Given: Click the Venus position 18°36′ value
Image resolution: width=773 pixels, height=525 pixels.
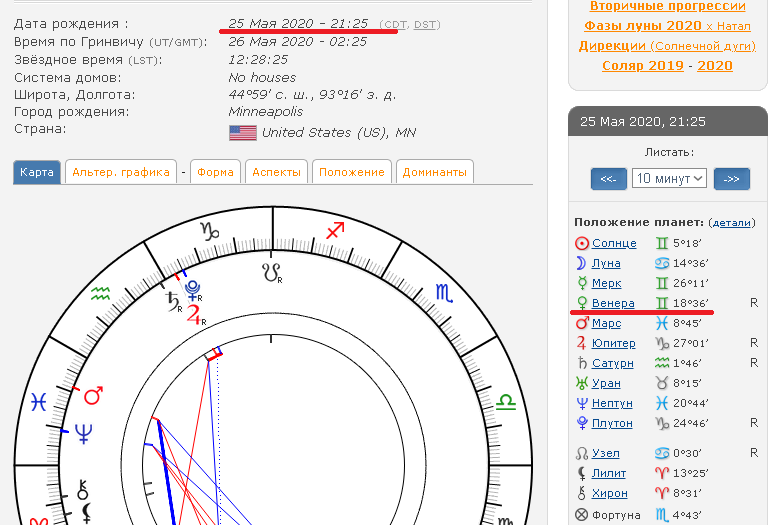Looking at the screenshot, I should (x=691, y=303).
